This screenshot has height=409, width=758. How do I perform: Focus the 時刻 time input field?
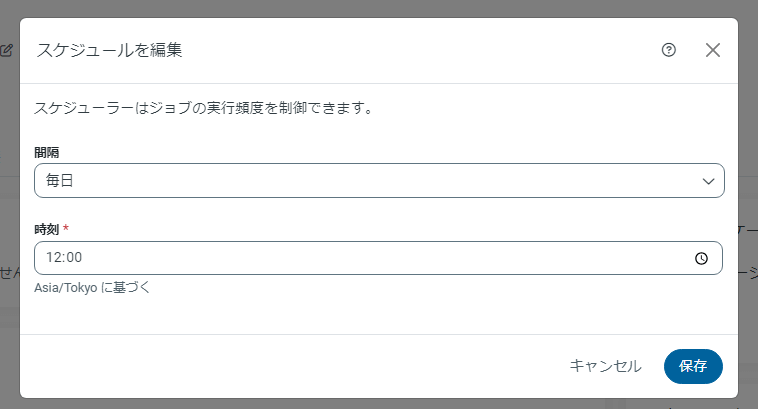pyautogui.click(x=378, y=258)
